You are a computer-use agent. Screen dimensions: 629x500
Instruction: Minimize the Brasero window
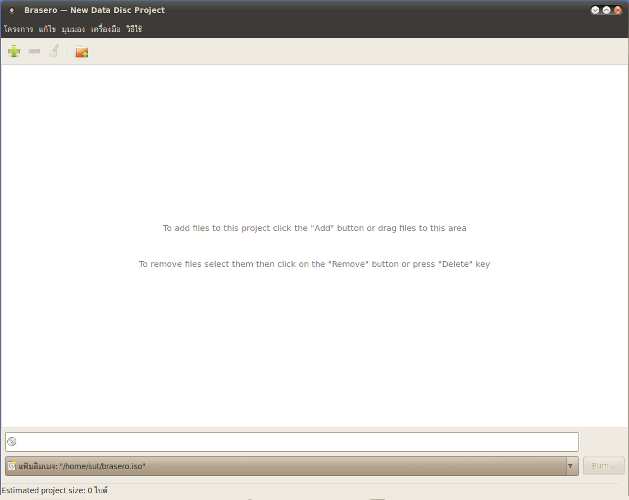[x=595, y=10]
